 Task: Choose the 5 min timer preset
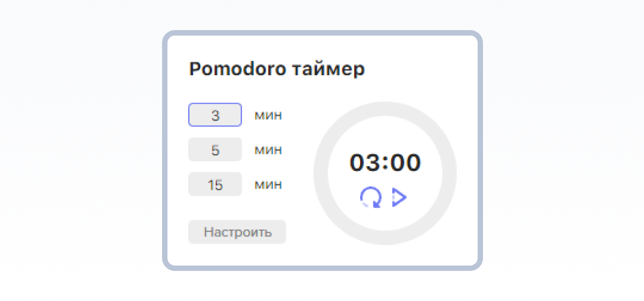(215, 149)
